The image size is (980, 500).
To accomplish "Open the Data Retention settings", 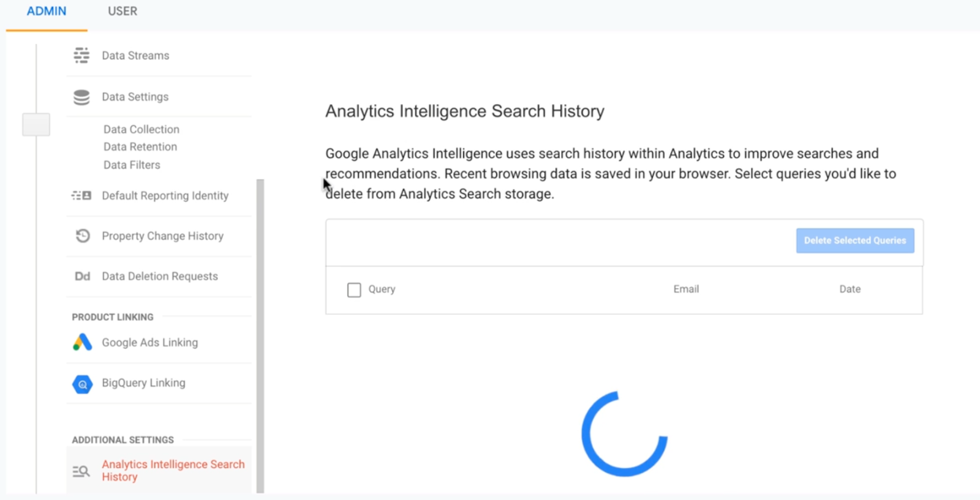I will (x=140, y=147).
